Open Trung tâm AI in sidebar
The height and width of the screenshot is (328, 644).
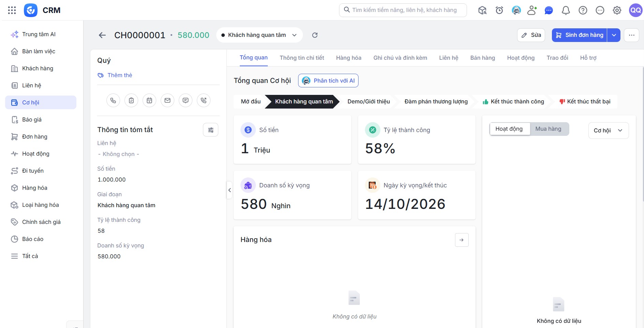click(x=41, y=34)
